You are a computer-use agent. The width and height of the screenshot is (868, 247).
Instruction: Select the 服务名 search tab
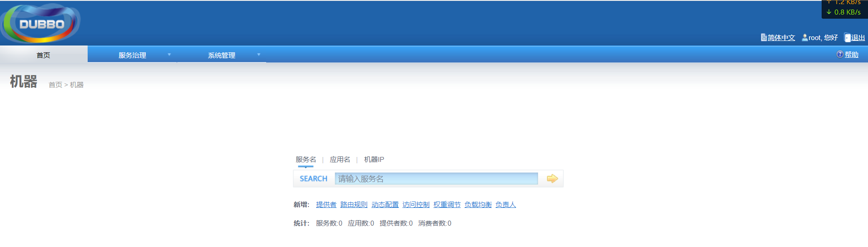[x=306, y=160]
